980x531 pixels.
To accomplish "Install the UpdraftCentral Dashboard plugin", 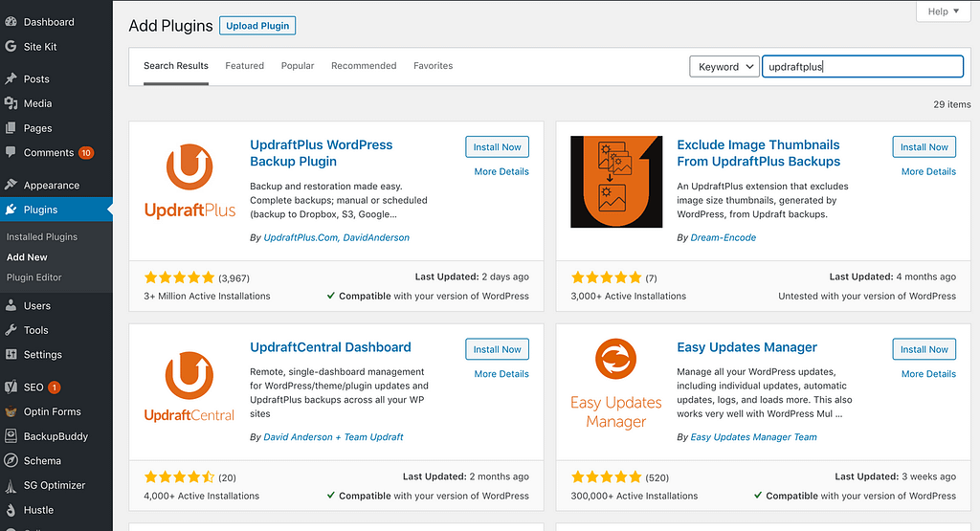I will (497, 349).
